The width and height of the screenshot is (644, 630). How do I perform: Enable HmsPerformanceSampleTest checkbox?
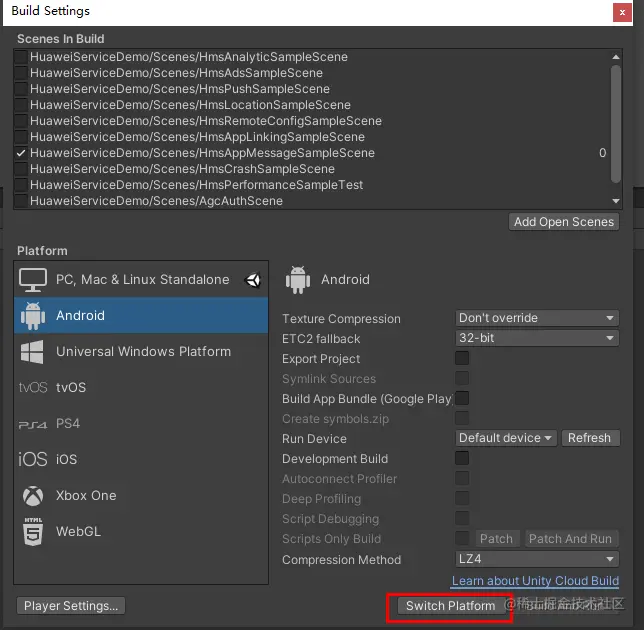(21, 185)
